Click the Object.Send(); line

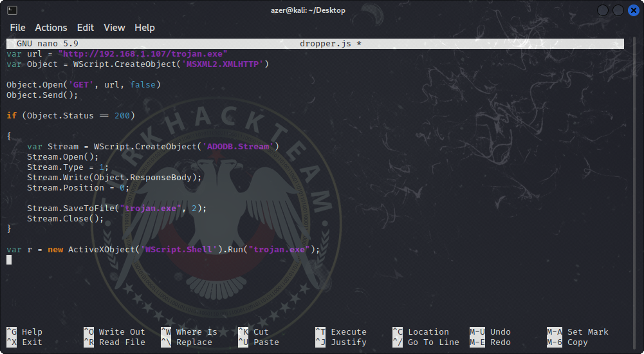[x=42, y=95]
